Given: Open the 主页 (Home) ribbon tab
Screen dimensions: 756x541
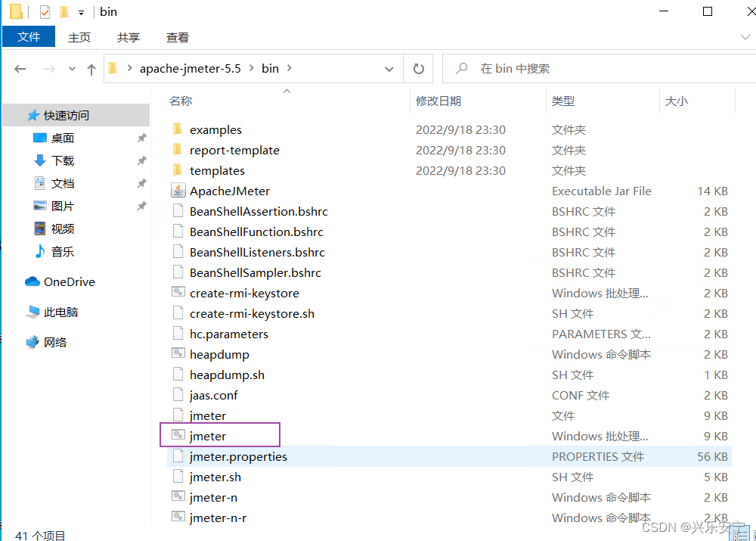Looking at the screenshot, I should [79, 37].
